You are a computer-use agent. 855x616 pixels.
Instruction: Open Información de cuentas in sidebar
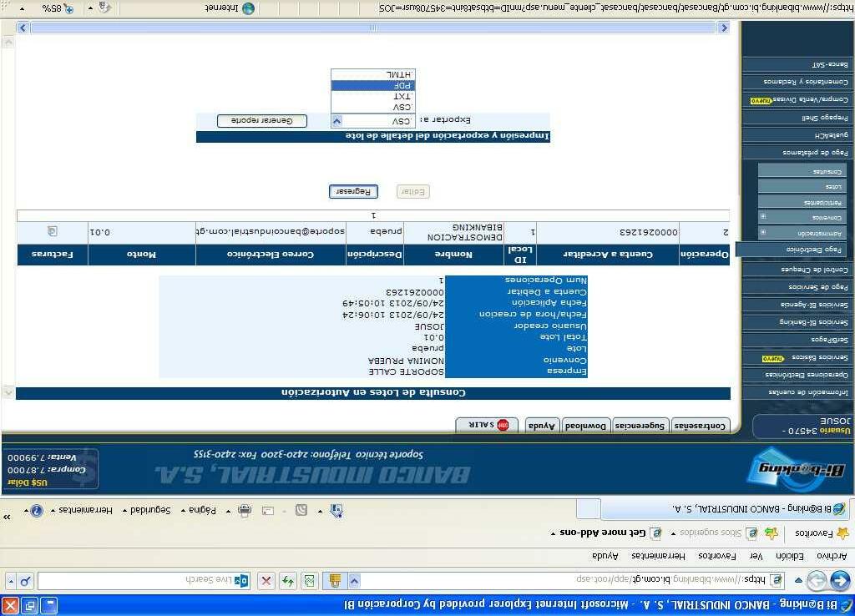(x=796, y=392)
